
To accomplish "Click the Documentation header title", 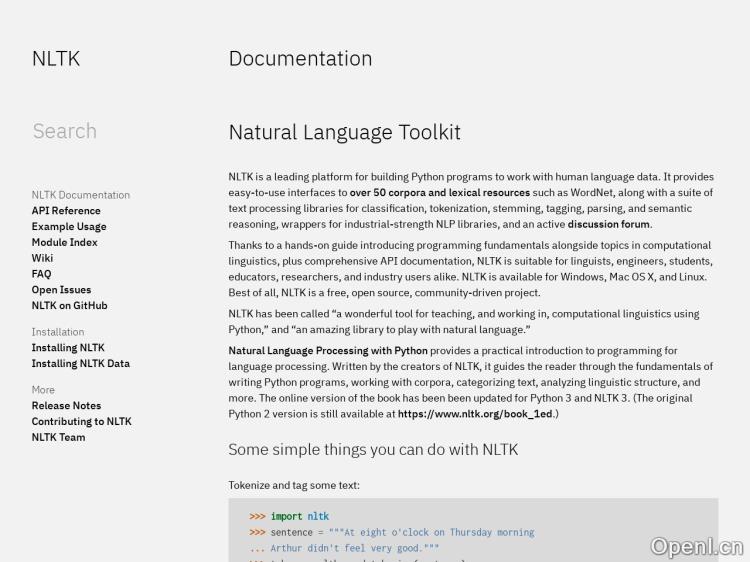I will pyautogui.click(x=300, y=59).
